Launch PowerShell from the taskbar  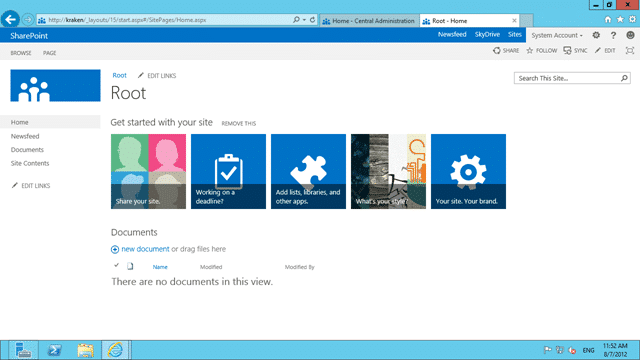click(x=54, y=350)
